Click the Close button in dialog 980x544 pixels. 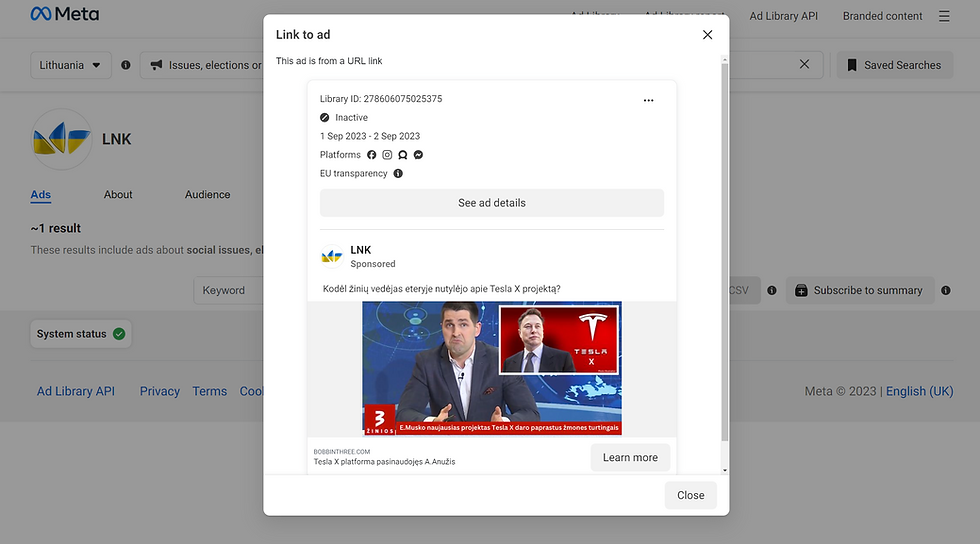pyautogui.click(x=691, y=495)
